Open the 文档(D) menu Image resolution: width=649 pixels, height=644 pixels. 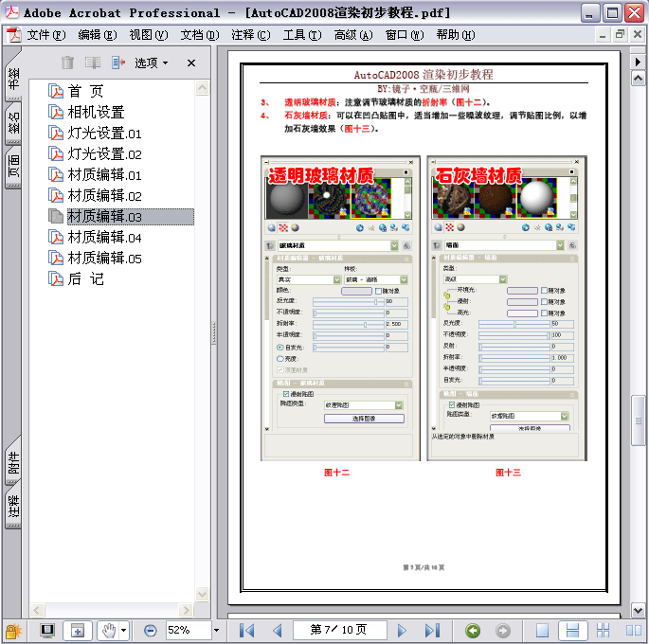(x=200, y=35)
